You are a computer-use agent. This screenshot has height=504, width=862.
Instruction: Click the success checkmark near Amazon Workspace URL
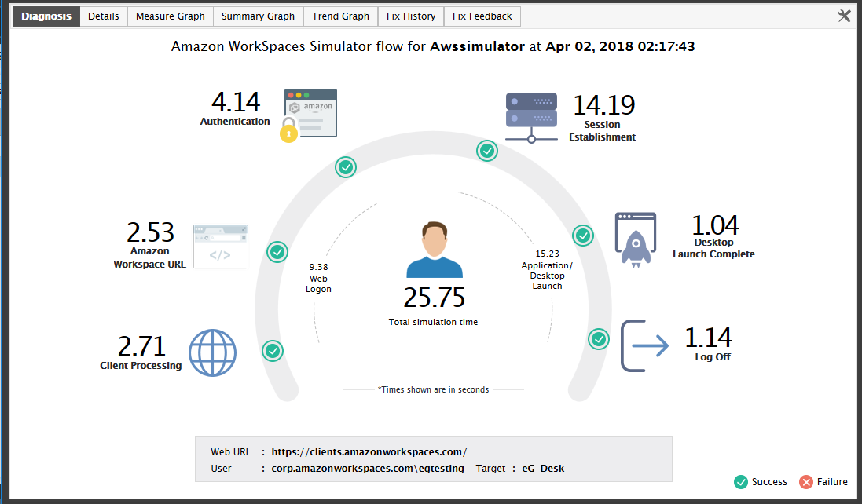coord(277,252)
